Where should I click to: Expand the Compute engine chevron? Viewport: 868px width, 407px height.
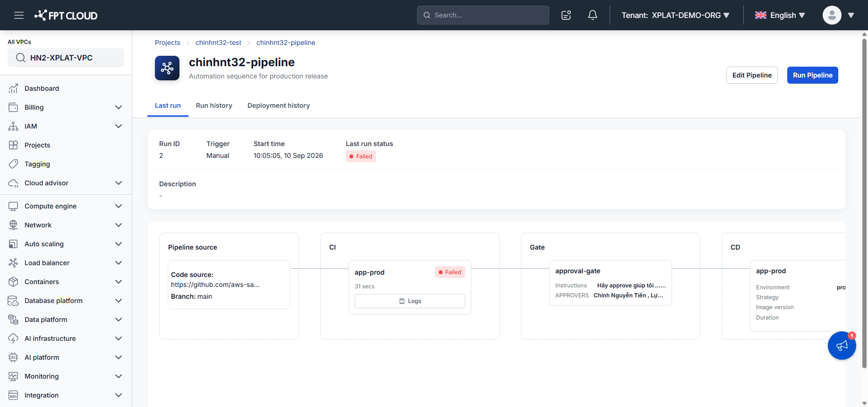pos(119,206)
